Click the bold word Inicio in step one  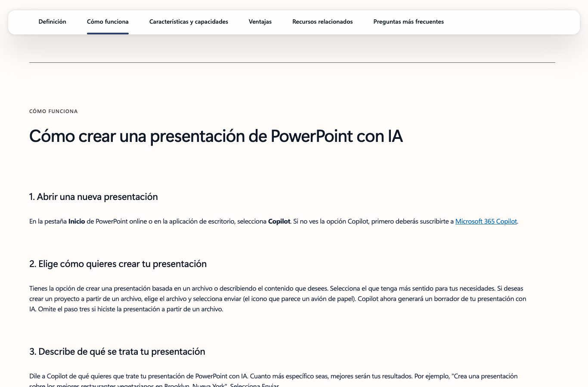77,221
